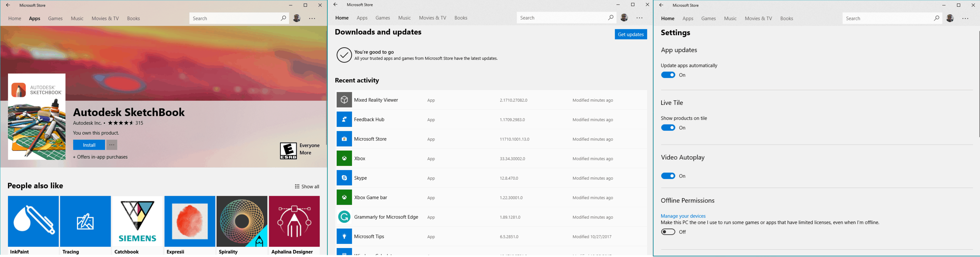
Task: Click the Get updates button
Action: [x=630, y=34]
